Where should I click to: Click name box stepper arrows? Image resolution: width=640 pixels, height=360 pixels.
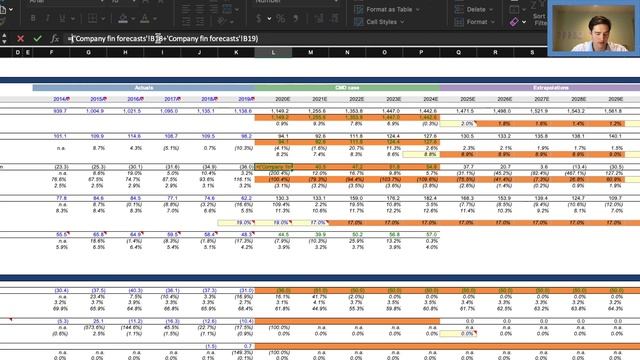[x=4, y=39]
